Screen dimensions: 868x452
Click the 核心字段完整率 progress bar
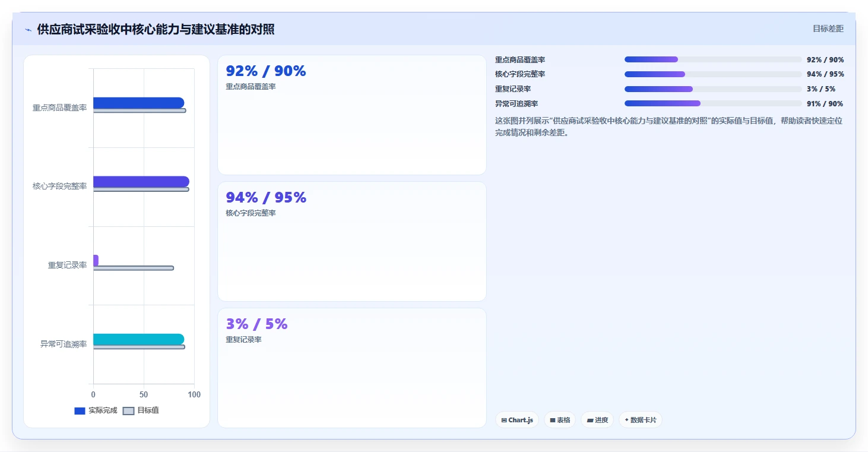pyautogui.click(x=713, y=74)
